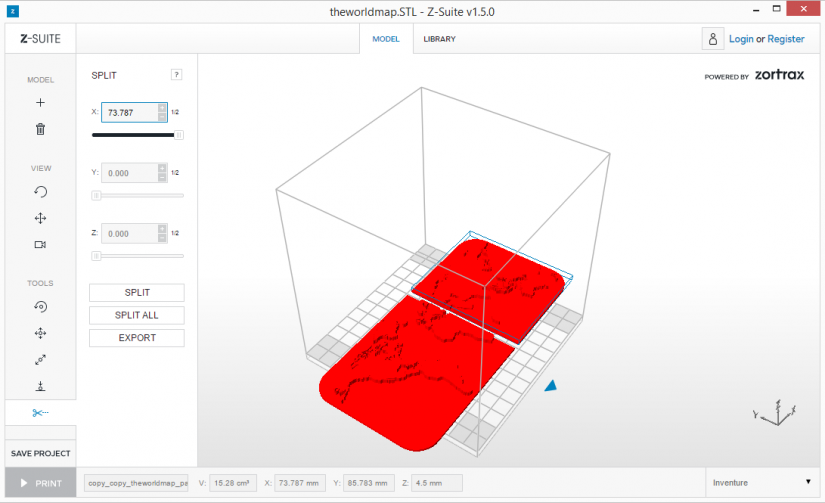Increase X split value with stepper
825x503 pixels.
click(162, 108)
